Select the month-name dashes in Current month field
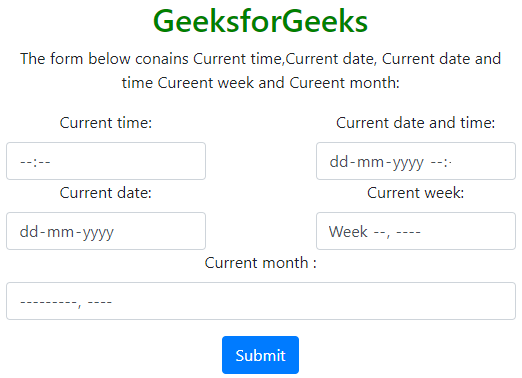522x378 pixels. 48,302
